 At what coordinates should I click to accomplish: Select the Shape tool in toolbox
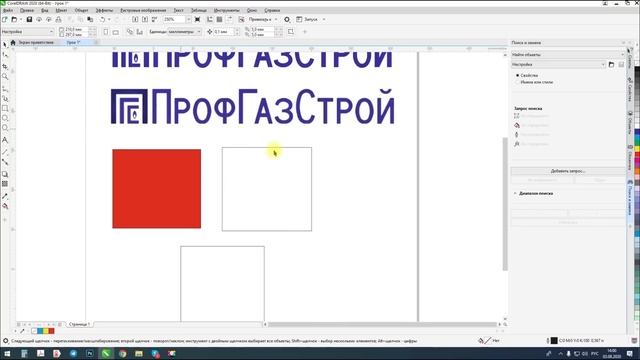[5, 55]
